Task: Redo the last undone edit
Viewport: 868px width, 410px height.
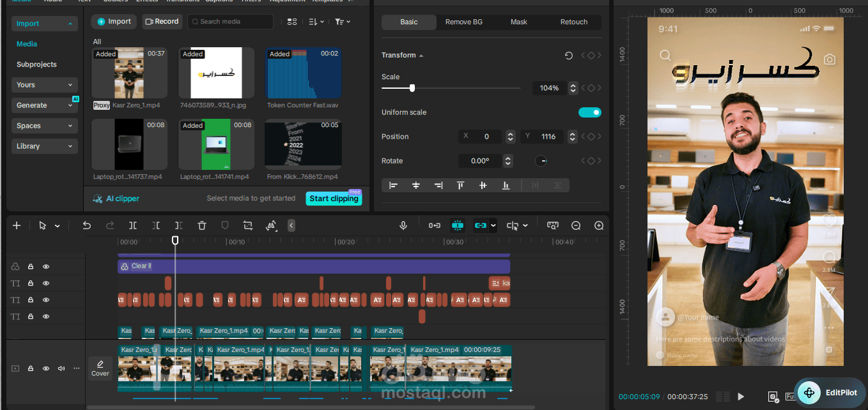Action: tap(110, 225)
